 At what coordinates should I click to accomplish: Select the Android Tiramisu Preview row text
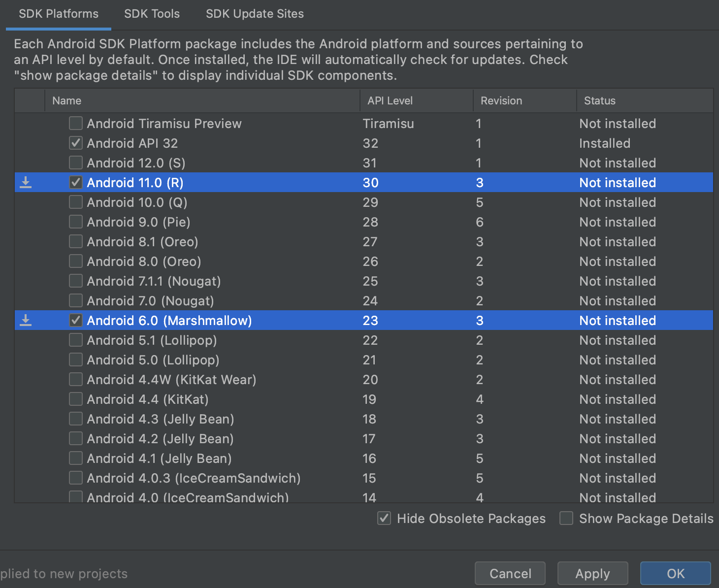[x=164, y=124]
